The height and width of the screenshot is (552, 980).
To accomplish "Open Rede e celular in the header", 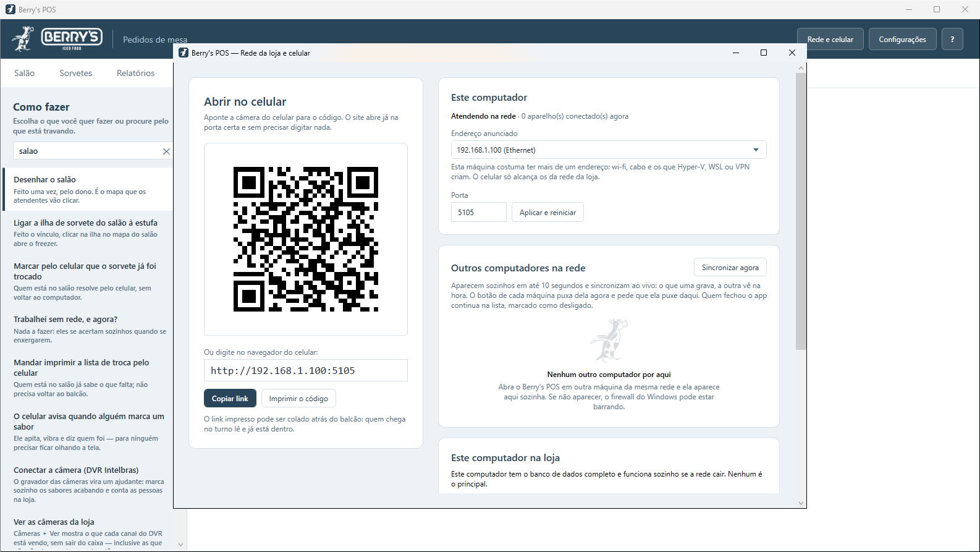I will coord(830,39).
